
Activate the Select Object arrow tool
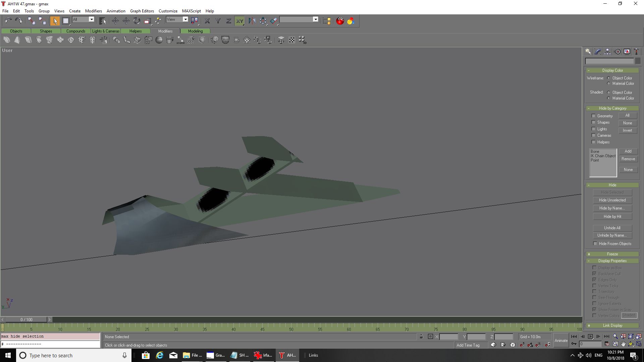pos(55,21)
